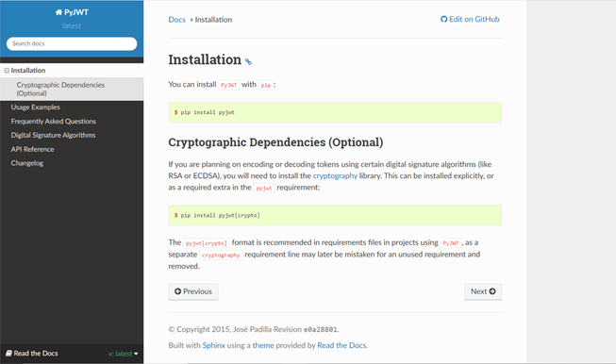Follow the cryptography library link
Image resolution: width=616 pixels, height=364 pixels.
[335, 176]
